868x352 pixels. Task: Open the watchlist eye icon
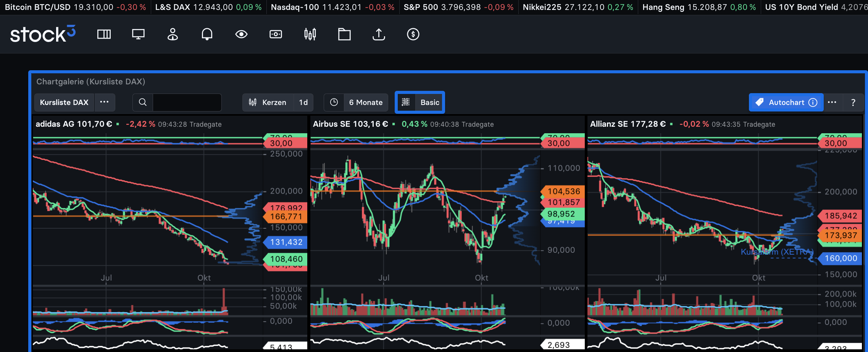pyautogui.click(x=241, y=34)
